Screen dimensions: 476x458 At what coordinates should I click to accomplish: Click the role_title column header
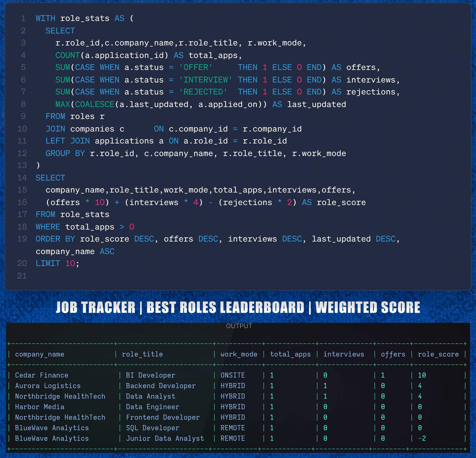click(x=142, y=354)
